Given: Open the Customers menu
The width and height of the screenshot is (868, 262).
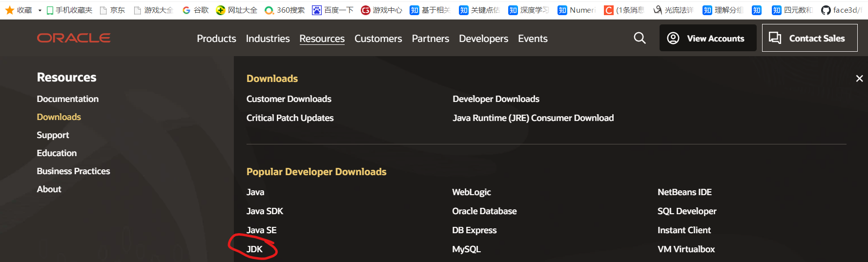Looking at the screenshot, I should point(378,39).
